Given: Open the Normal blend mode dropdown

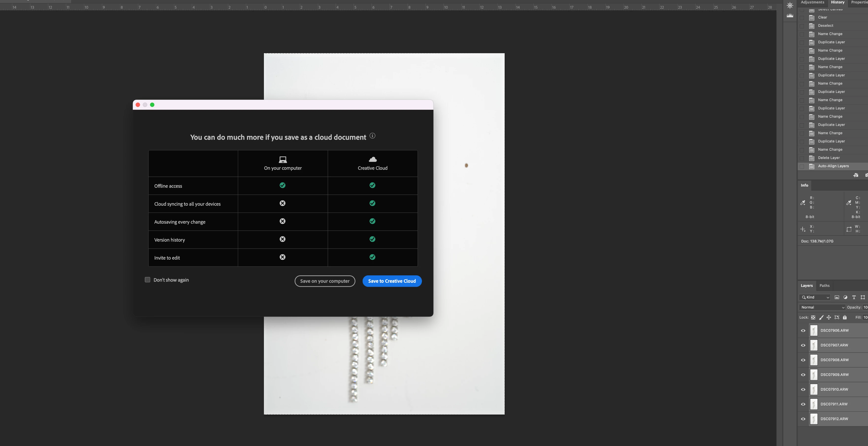Looking at the screenshot, I should (822, 307).
